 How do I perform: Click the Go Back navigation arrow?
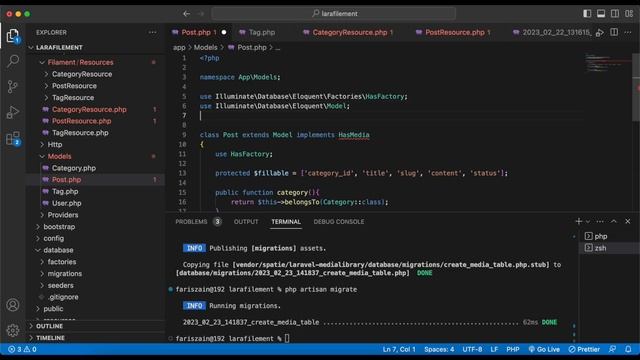coord(187,13)
